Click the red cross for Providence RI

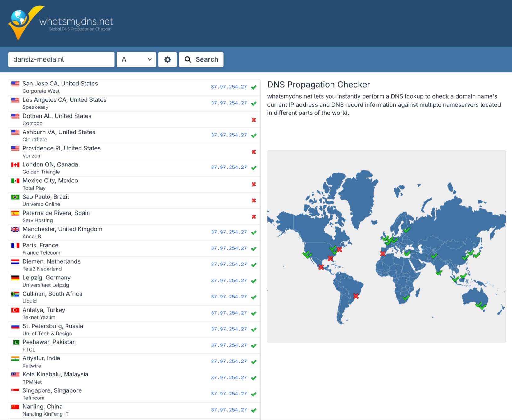(x=254, y=152)
